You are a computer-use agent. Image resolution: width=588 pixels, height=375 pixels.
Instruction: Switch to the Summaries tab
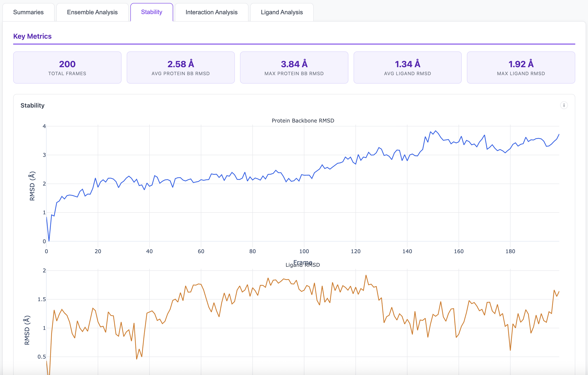click(28, 12)
